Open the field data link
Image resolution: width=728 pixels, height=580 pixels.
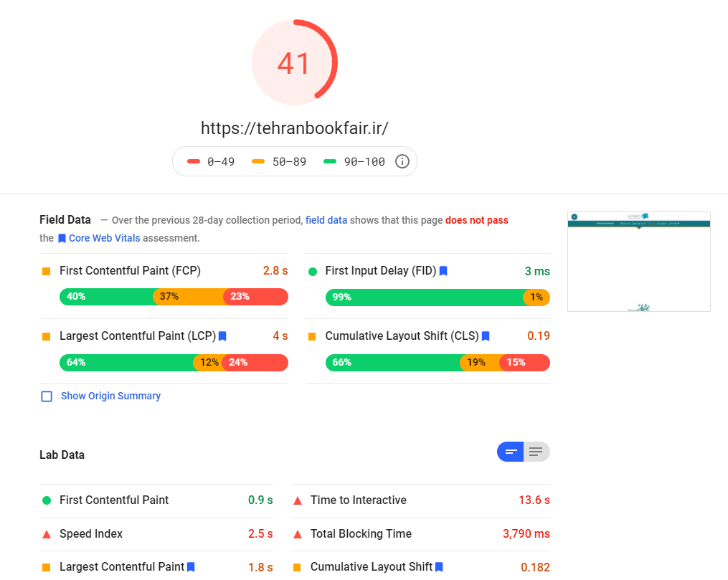[326, 220]
